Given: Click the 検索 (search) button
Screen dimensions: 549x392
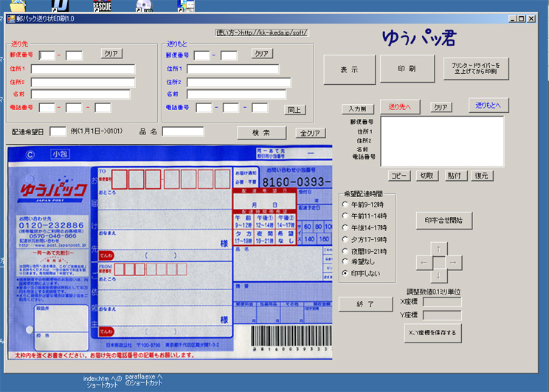Looking at the screenshot, I should [x=261, y=133].
